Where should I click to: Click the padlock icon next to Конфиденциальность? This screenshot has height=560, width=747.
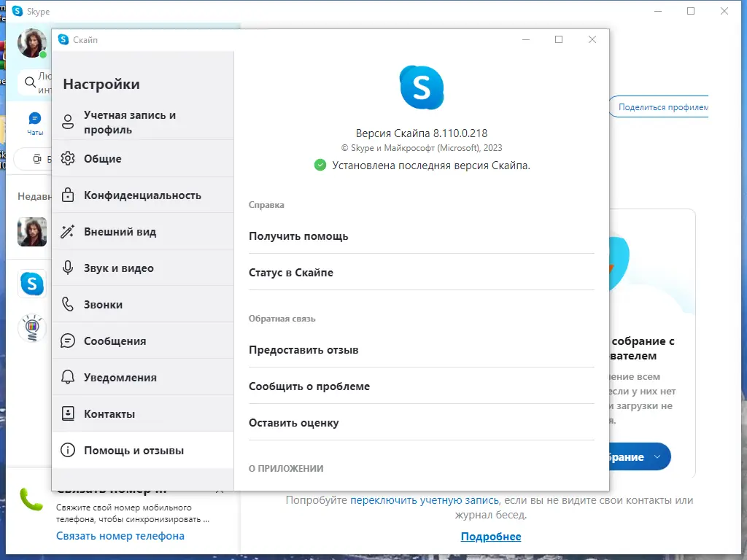click(68, 195)
